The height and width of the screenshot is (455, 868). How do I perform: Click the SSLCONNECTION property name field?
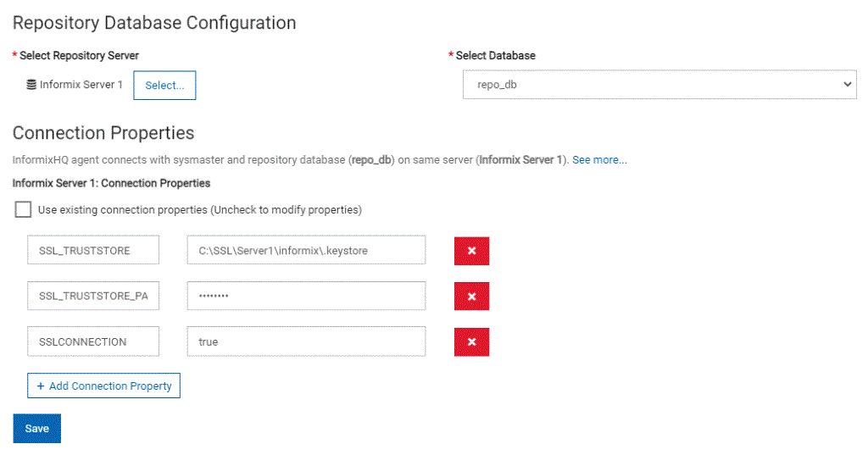tap(93, 341)
